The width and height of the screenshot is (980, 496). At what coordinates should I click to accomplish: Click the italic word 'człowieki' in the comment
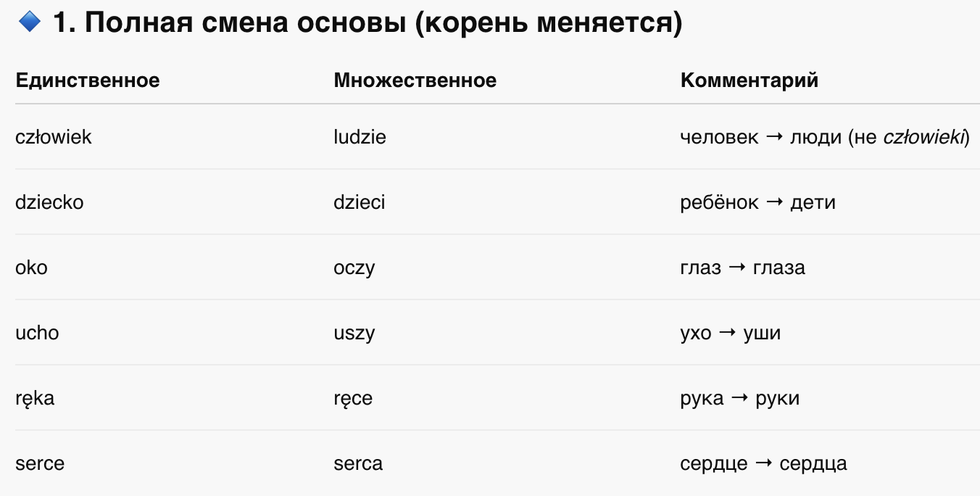click(926, 136)
